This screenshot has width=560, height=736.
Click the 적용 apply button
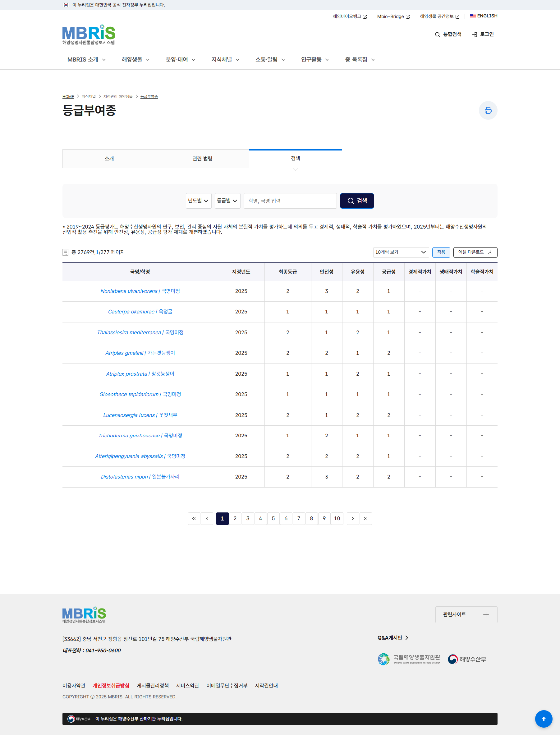(x=441, y=252)
